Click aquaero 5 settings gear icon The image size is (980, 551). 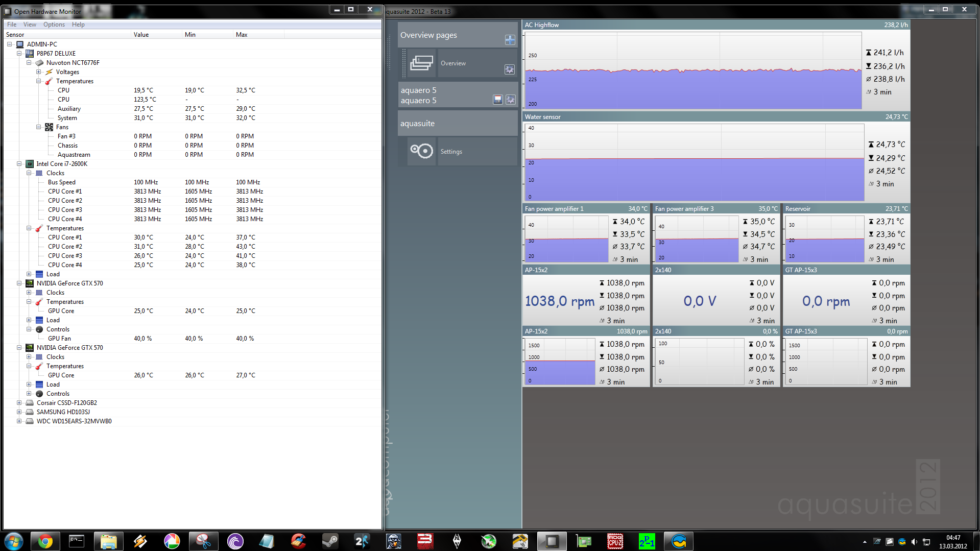point(510,100)
